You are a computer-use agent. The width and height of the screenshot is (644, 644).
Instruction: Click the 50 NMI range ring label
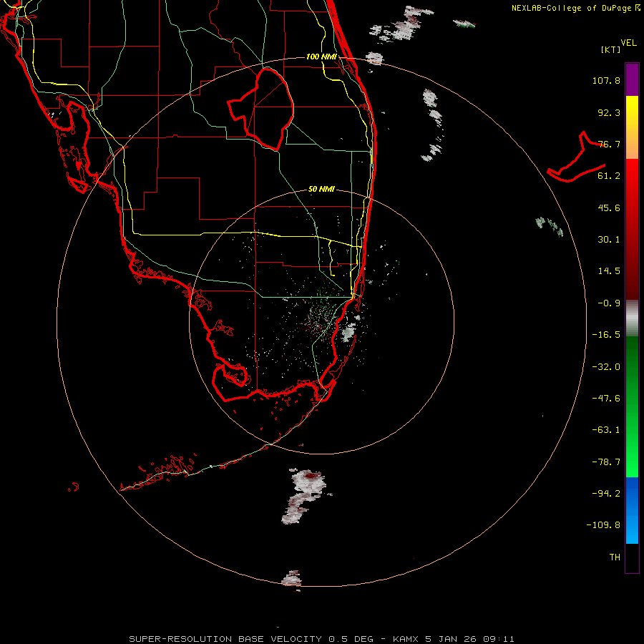tap(321, 190)
